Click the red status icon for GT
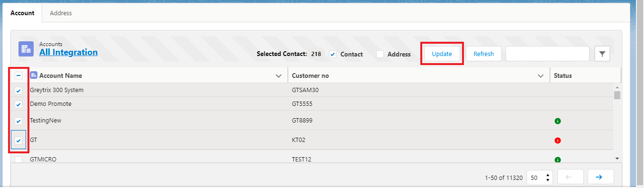The width and height of the screenshot is (644, 188). point(558,140)
